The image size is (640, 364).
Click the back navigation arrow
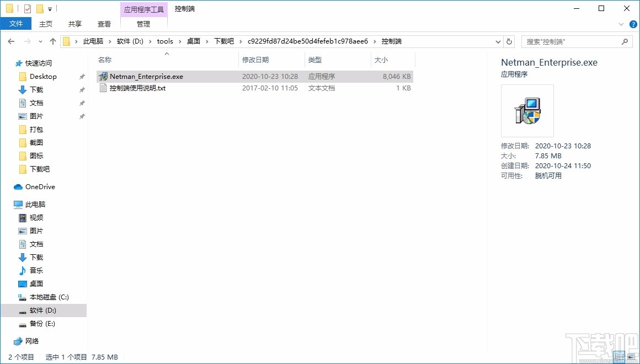(10, 41)
